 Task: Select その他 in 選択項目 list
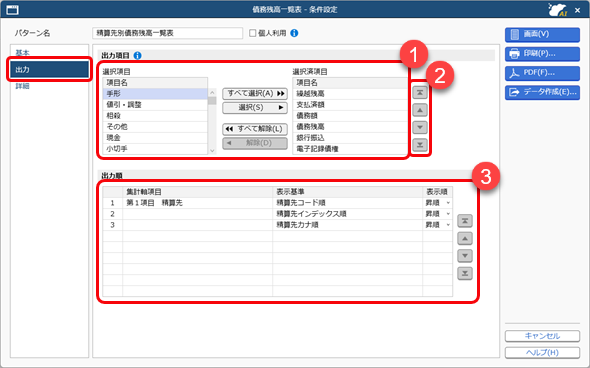(155, 127)
